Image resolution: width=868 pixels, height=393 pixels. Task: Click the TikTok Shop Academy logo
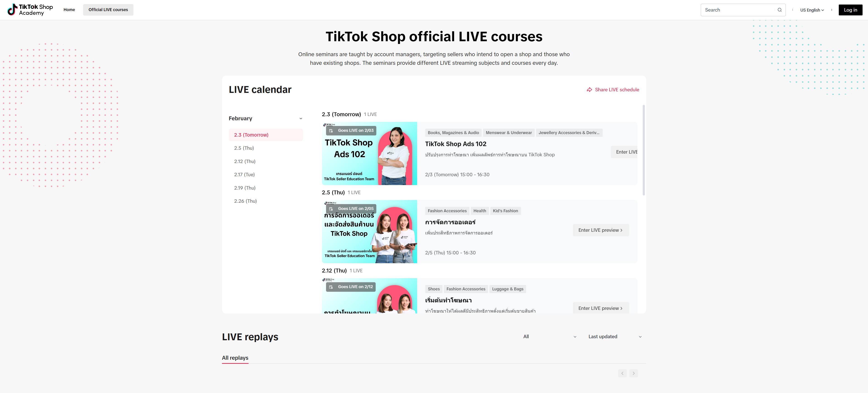coord(30,10)
